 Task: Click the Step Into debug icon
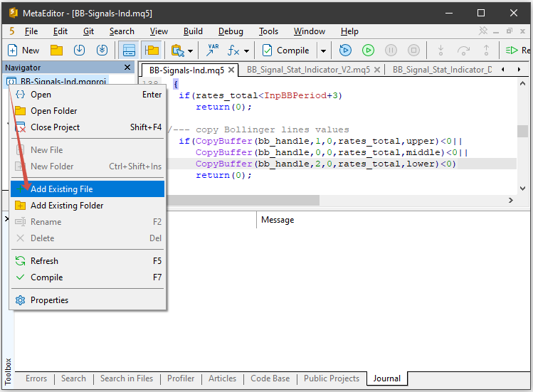tap(441, 51)
